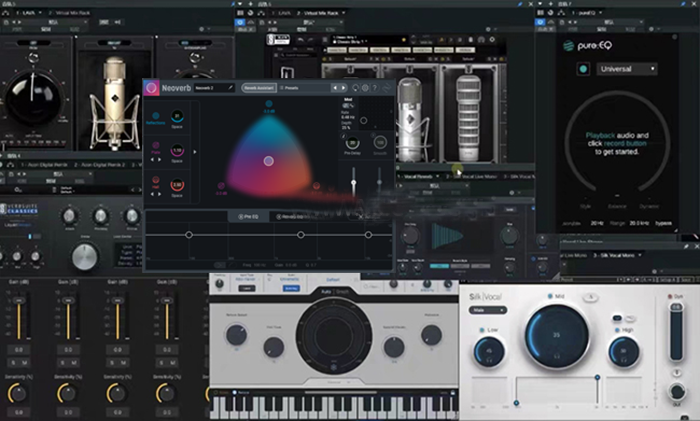Viewport: 700px width, 421px height.
Task: Select the rightmost Pre EQ band node
Action: (368, 235)
